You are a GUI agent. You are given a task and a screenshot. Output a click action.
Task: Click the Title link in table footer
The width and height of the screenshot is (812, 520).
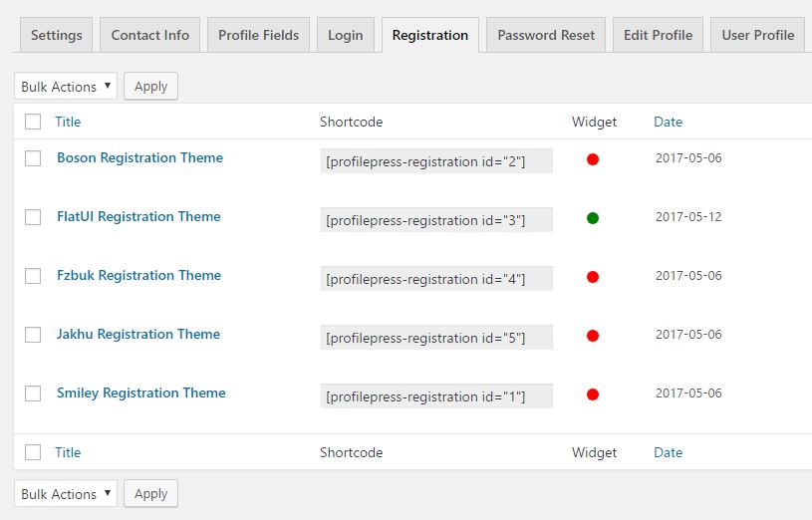point(68,452)
